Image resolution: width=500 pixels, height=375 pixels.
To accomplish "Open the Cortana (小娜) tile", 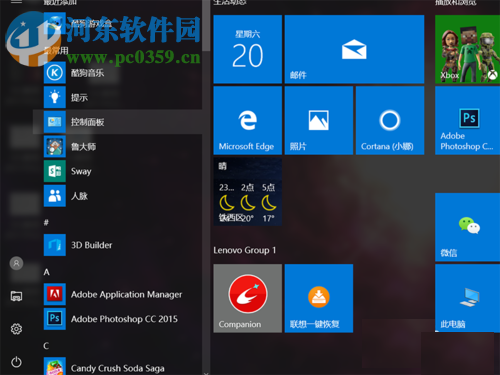I will coord(390,121).
